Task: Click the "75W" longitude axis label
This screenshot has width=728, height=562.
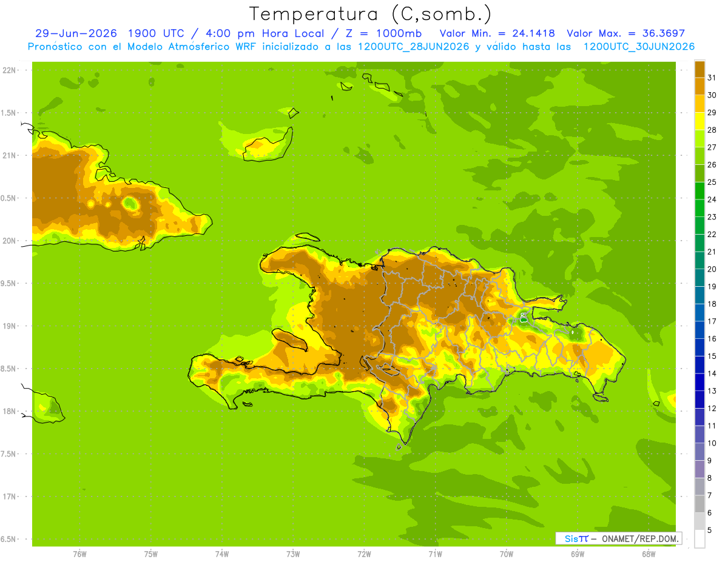Action: pyautogui.click(x=150, y=554)
